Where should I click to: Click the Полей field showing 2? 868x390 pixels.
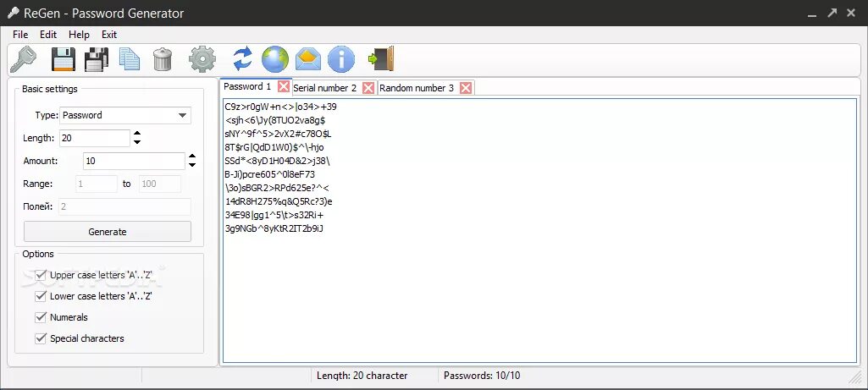[x=124, y=206]
